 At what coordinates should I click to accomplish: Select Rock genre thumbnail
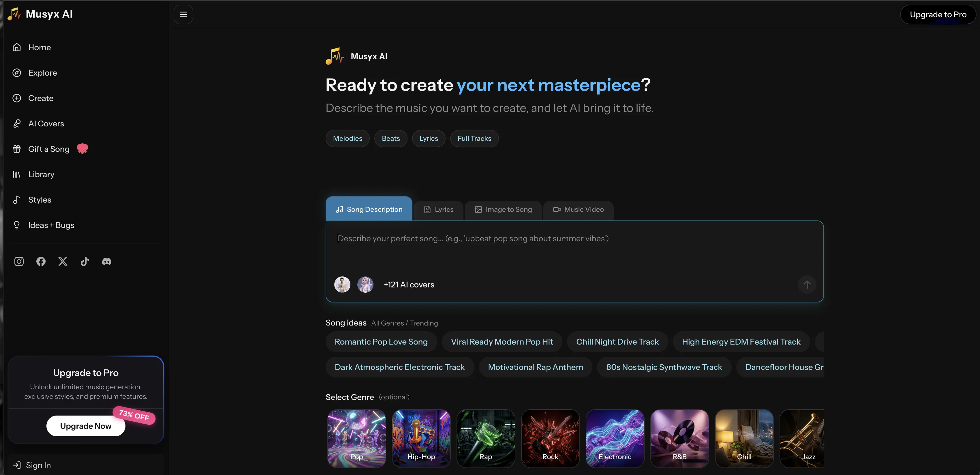click(x=550, y=438)
